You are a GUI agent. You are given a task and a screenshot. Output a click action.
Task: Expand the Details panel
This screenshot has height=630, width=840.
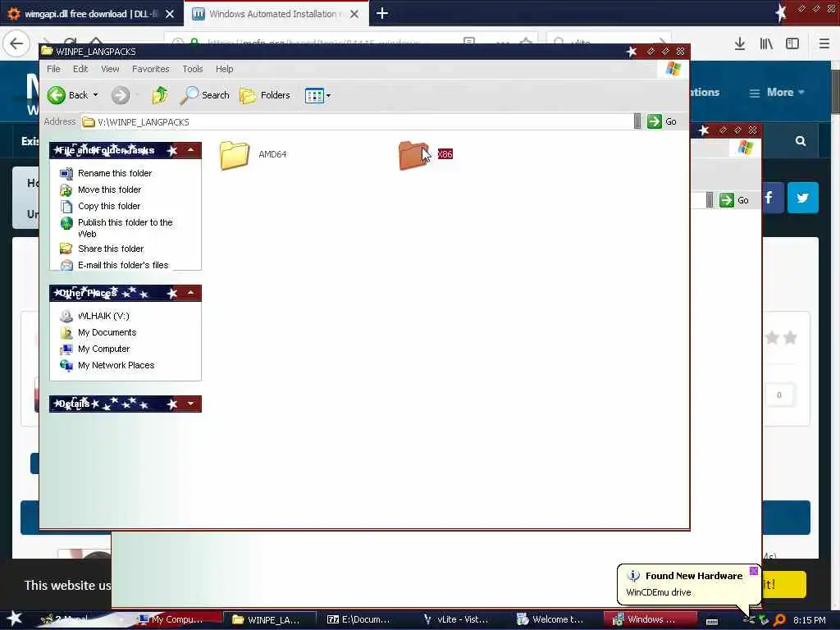tap(190, 404)
